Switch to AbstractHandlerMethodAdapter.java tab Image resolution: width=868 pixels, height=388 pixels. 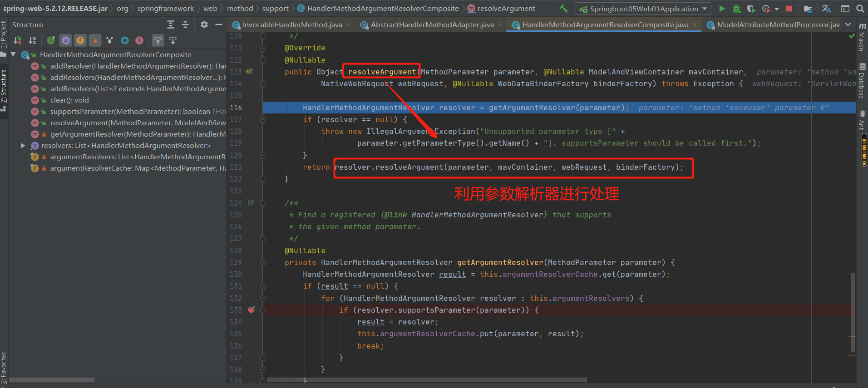tap(432, 25)
